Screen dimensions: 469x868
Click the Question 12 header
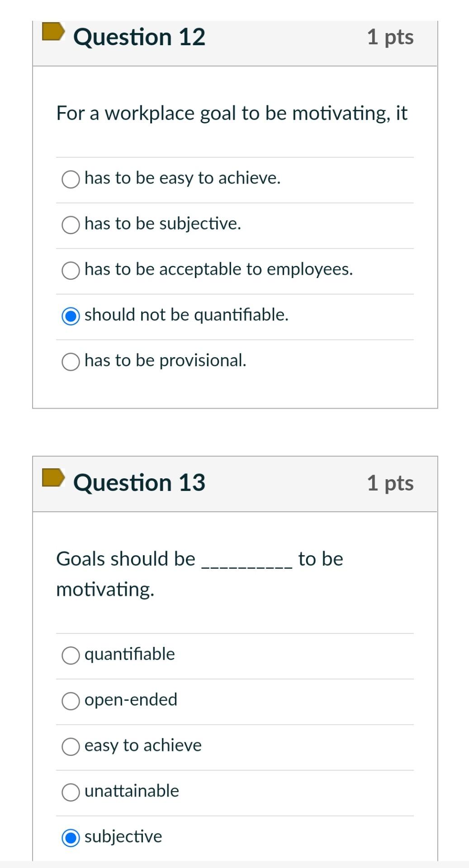pos(139,37)
